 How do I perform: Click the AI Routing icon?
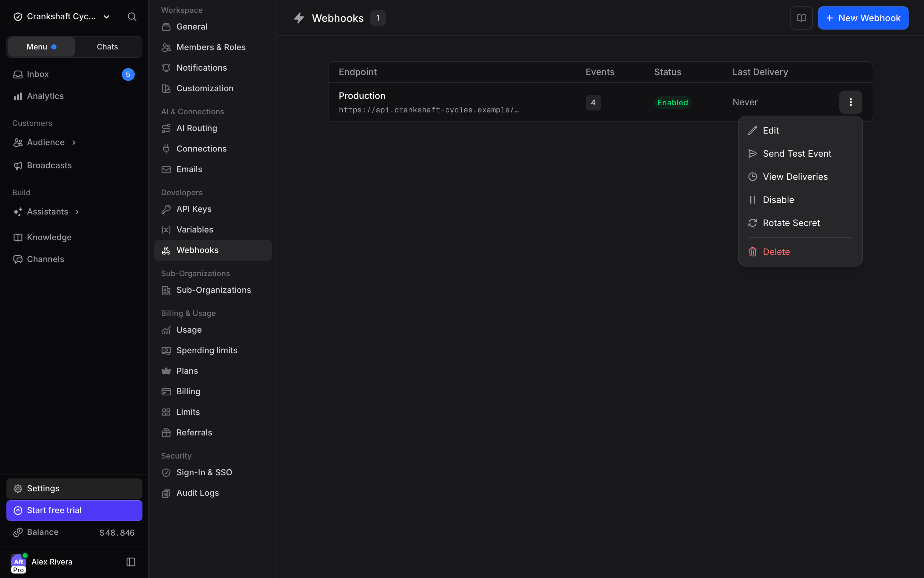pos(166,128)
